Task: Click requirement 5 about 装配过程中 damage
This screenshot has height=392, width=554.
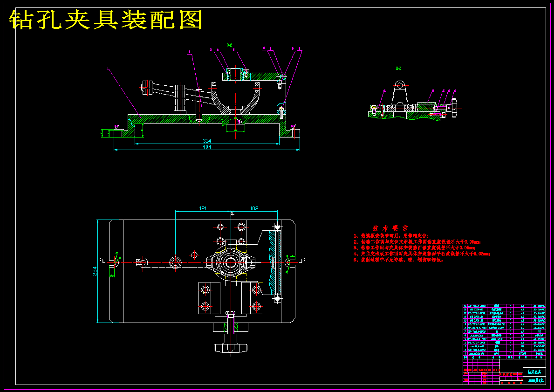Action: (398, 260)
